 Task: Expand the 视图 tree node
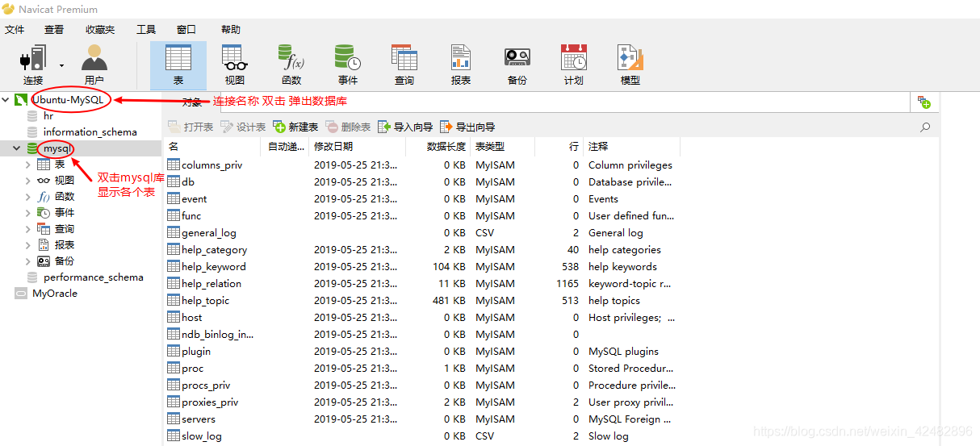(28, 181)
